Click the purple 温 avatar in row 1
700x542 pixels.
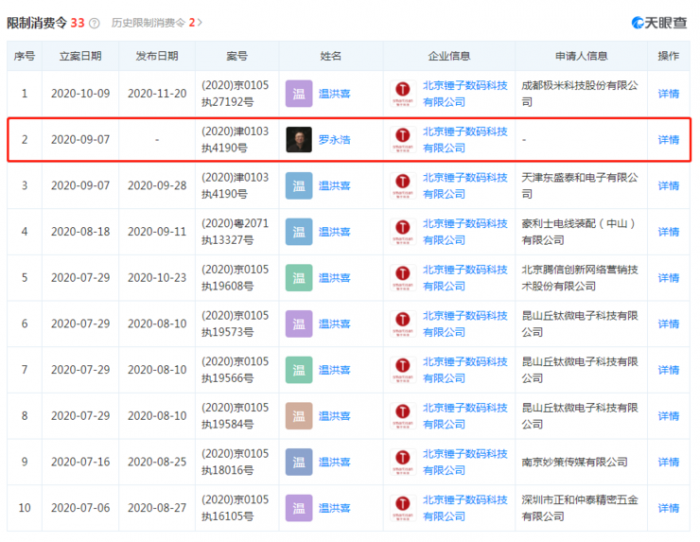pyautogui.click(x=298, y=94)
